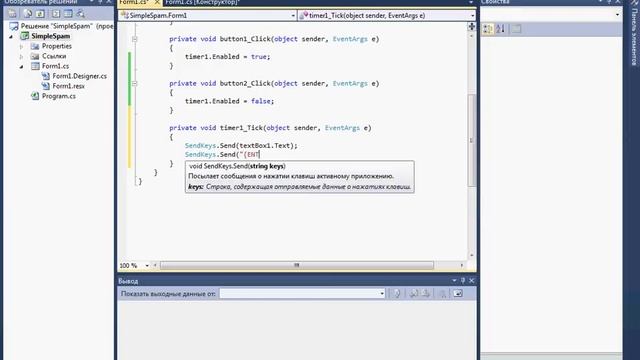The image size is (640, 360).
Task: Click on 'timer1.Enabled = false;' line
Action: 229,101
